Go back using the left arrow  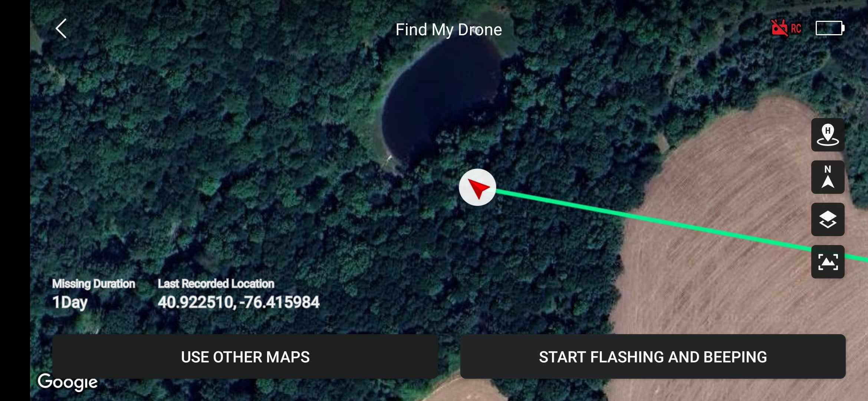point(61,29)
